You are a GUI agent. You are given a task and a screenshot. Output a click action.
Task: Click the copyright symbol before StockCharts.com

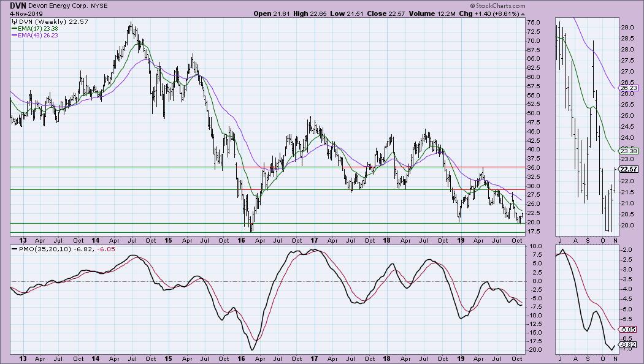472,6
